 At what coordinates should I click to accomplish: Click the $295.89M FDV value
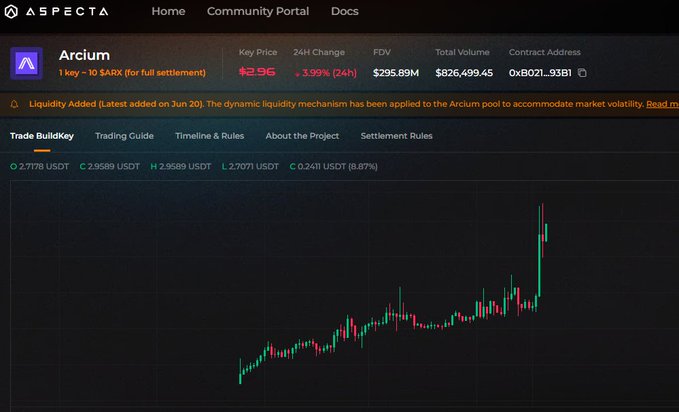[x=396, y=73]
